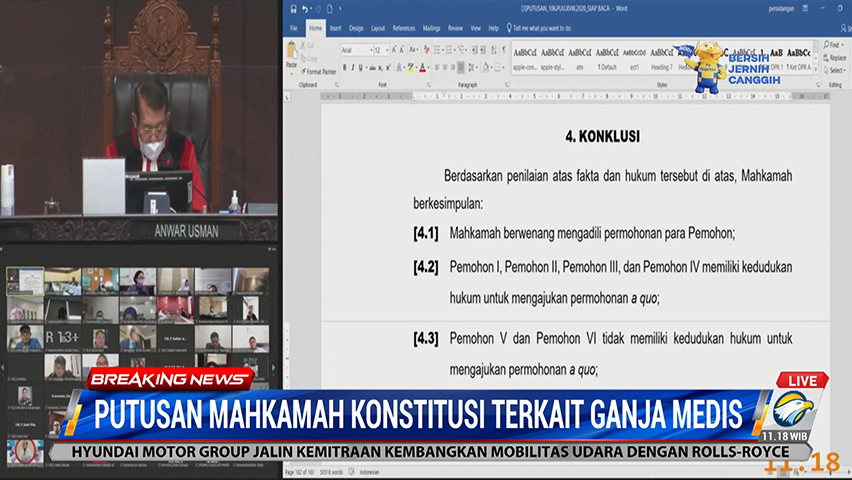The image size is (852, 480).
Task: Apply a bulleted list
Action: coord(437,50)
